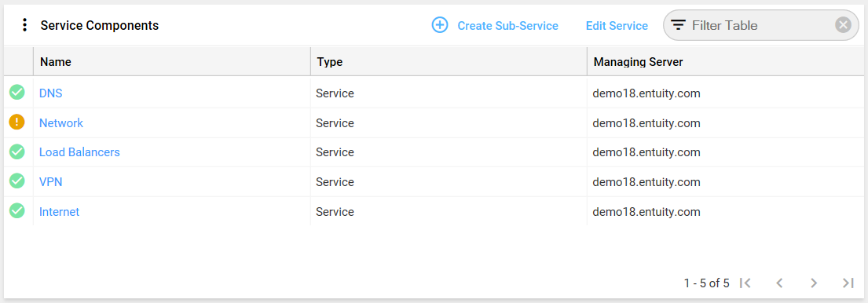This screenshot has width=868, height=303.
Task: Click the filter funnel icon
Action: (678, 25)
